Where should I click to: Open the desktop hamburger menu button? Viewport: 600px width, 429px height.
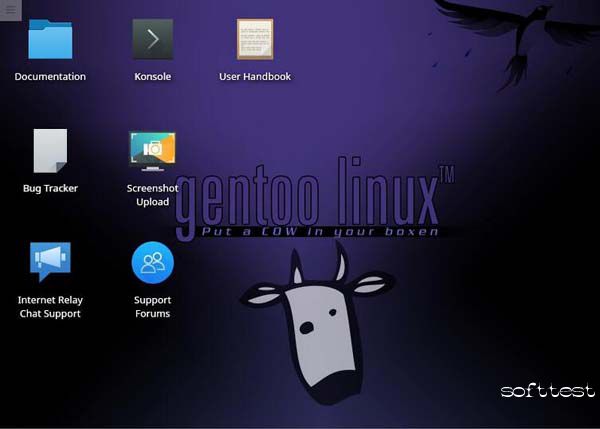[11, 10]
